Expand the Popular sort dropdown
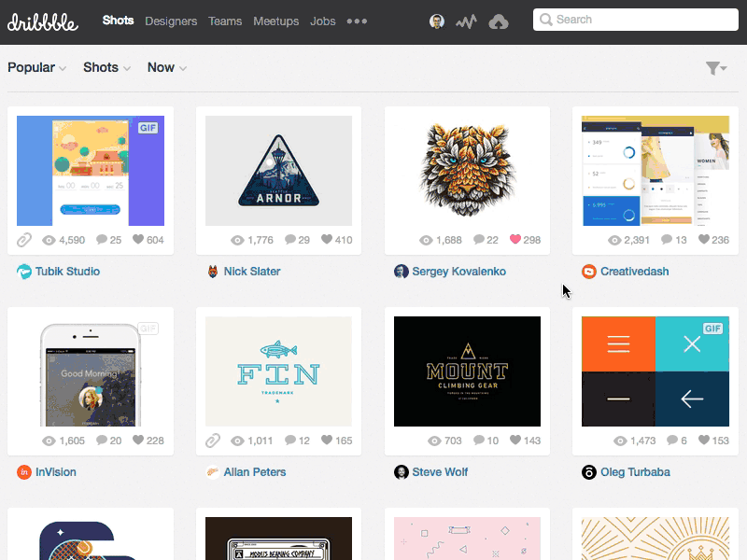The height and width of the screenshot is (560, 747). click(x=36, y=67)
